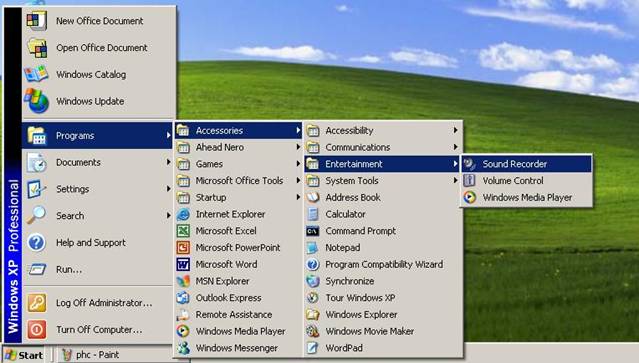Expand the Ahead Nero submenu arrow
639x363 pixels.
[x=298, y=147]
